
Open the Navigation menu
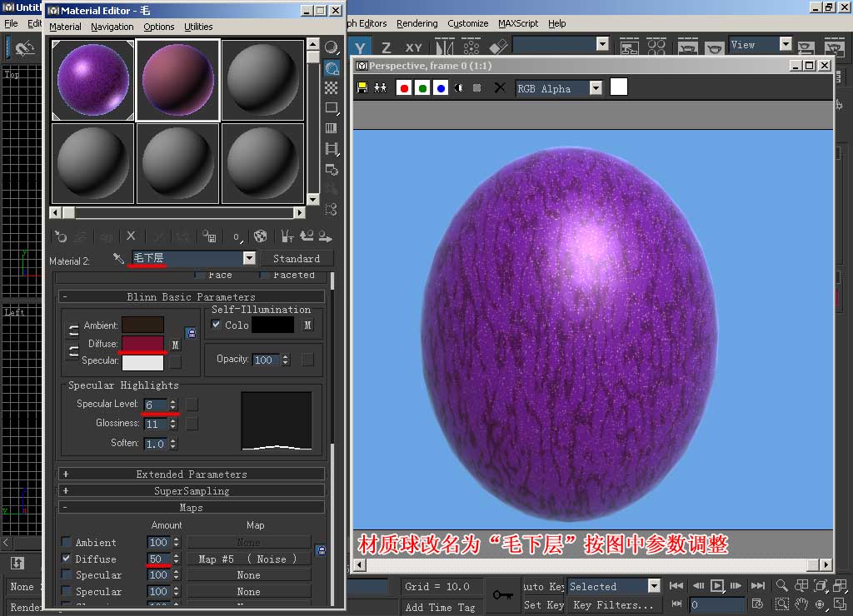[112, 27]
